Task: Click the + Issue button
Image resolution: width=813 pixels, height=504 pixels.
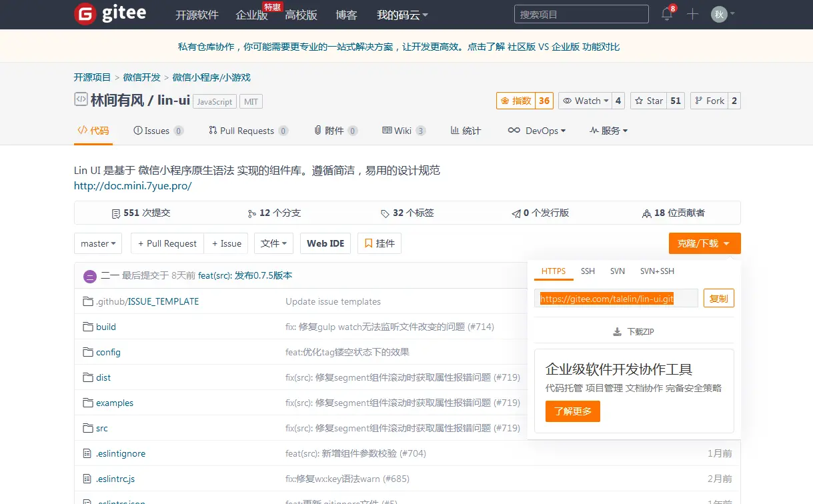Action: pyautogui.click(x=227, y=243)
